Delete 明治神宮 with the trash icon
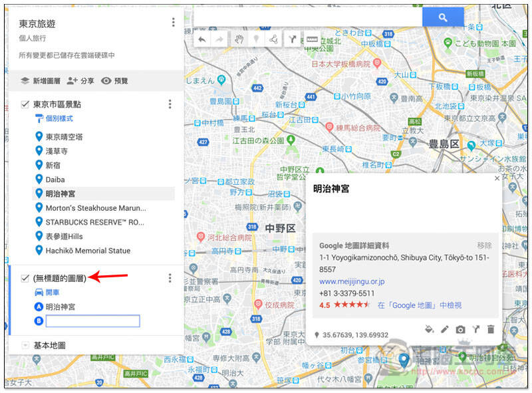The width and height of the screenshot is (532, 393). 491,329
